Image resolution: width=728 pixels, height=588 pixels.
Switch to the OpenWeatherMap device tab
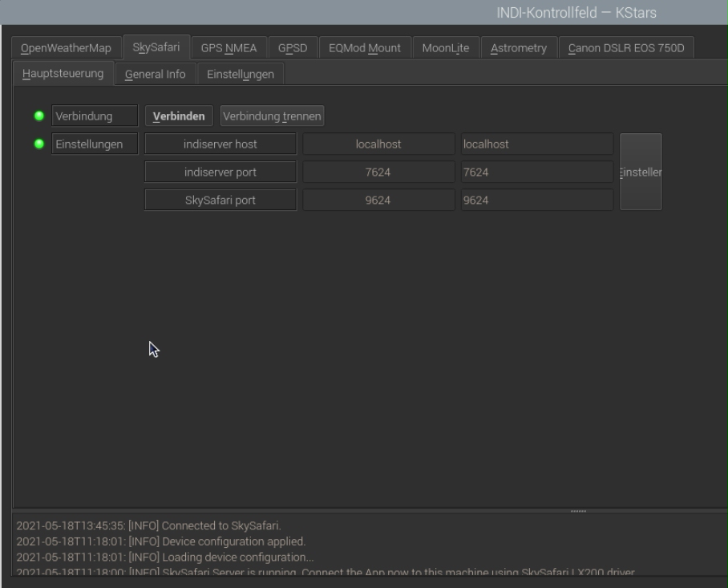(66, 48)
